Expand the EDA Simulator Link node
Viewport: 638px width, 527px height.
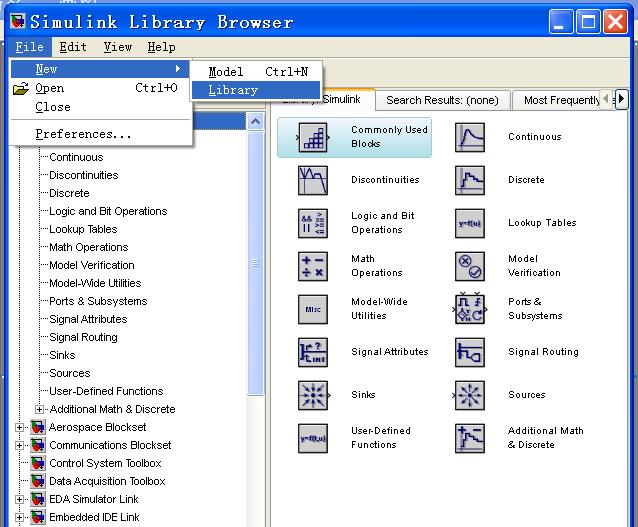(19, 499)
